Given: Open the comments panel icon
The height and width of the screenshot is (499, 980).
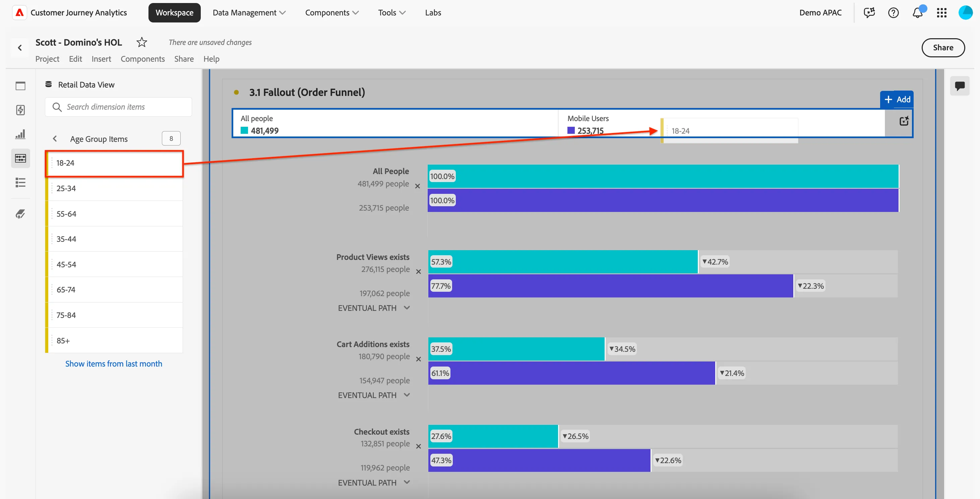Looking at the screenshot, I should (x=960, y=86).
